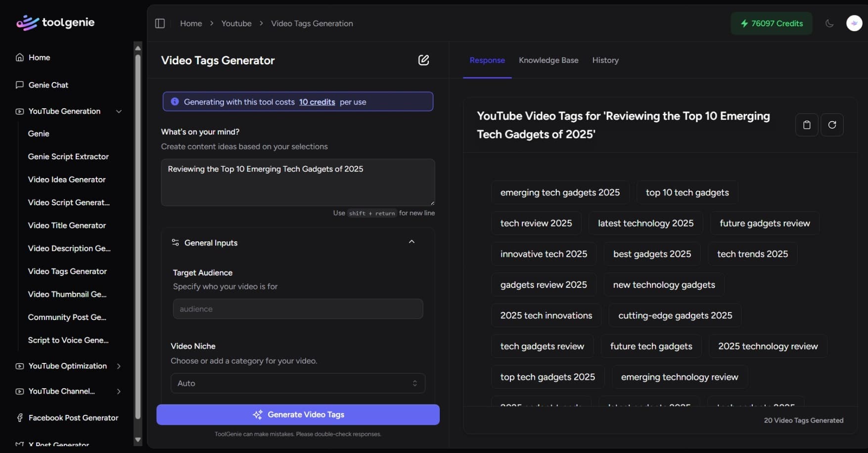Open Video Idea Generator
Screen dimensions: 868x453
click(67, 180)
